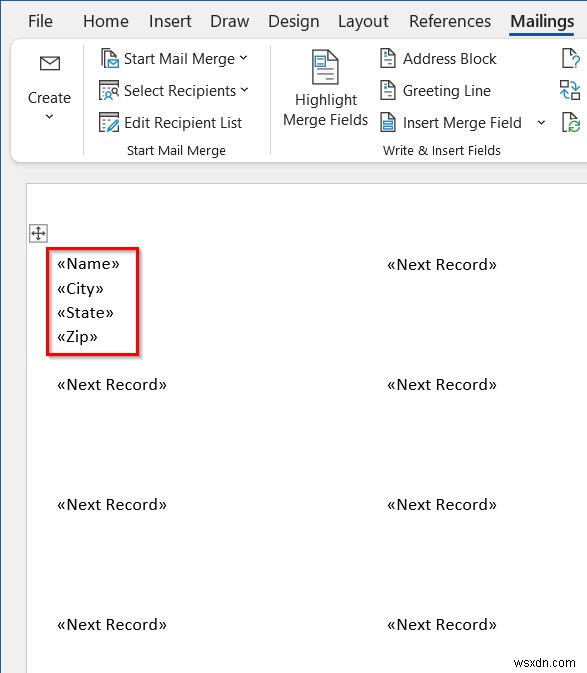This screenshot has height=673, width=587.
Task: Click the «State» merge field
Action: click(85, 312)
